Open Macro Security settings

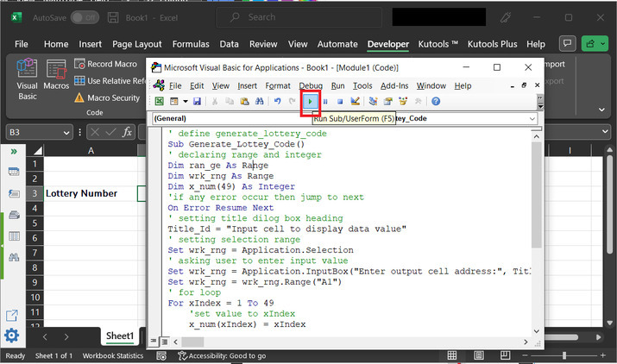pos(106,98)
